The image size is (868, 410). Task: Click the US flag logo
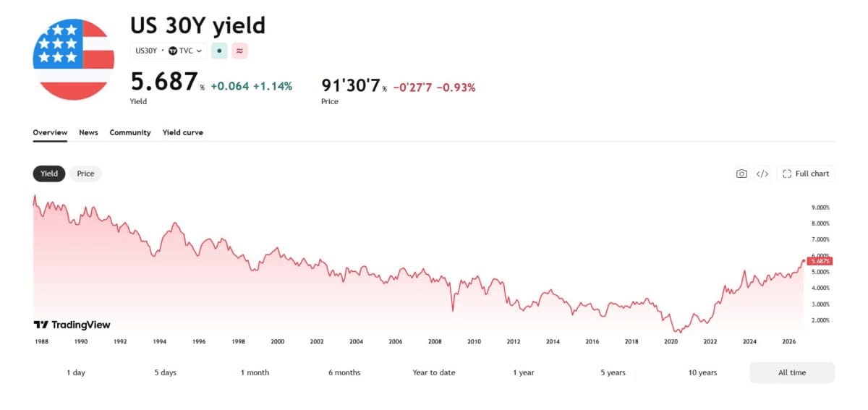(x=73, y=59)
